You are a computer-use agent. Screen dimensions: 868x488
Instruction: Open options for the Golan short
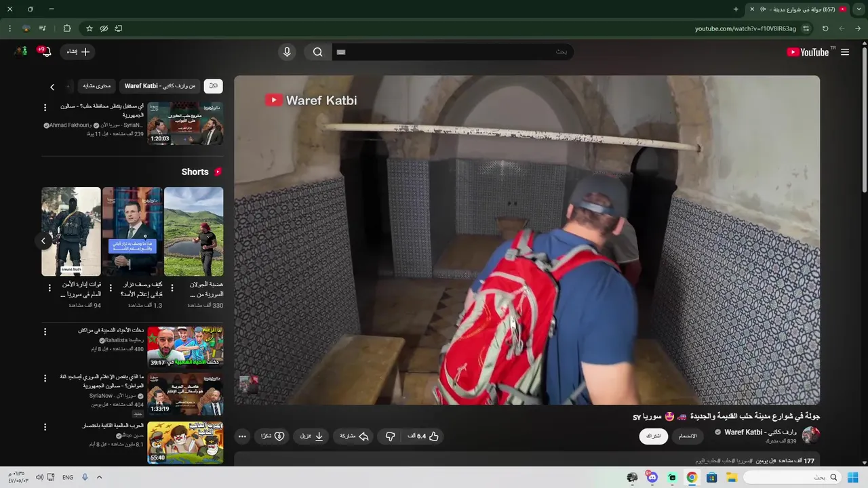point(172,288)
